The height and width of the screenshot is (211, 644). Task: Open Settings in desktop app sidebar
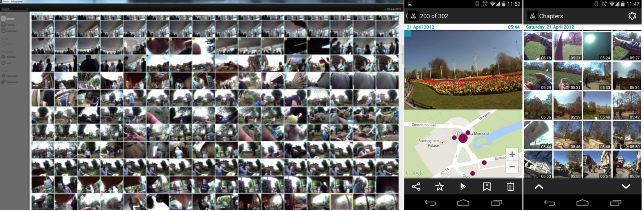[8, 57]
